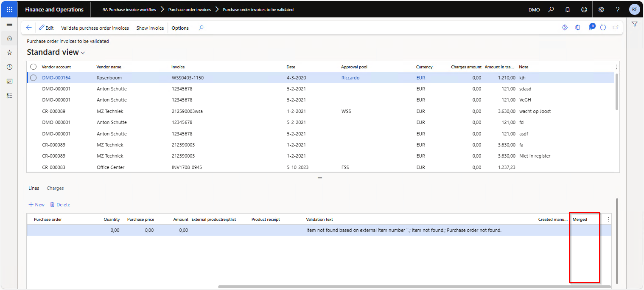Open the app launcher waffle icon
The height and width of the screenshot is (290, 644).
point(9,9)
